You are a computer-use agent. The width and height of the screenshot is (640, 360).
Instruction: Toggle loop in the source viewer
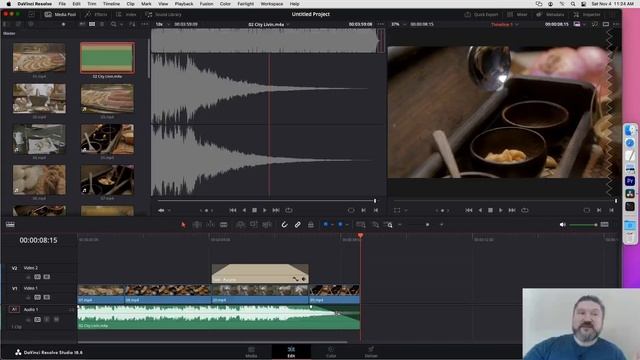point(289,210)
